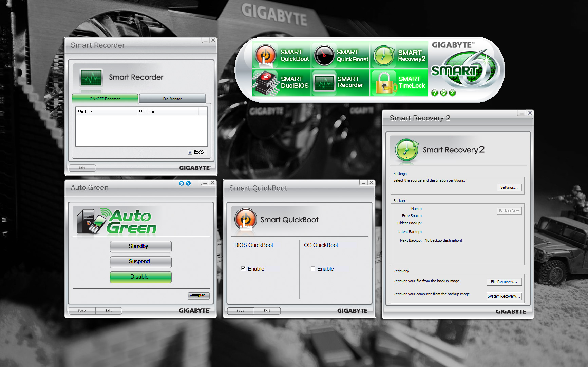Minimize the Smart Recorder window
Screen dimensions: 588x367
point(205,40)
